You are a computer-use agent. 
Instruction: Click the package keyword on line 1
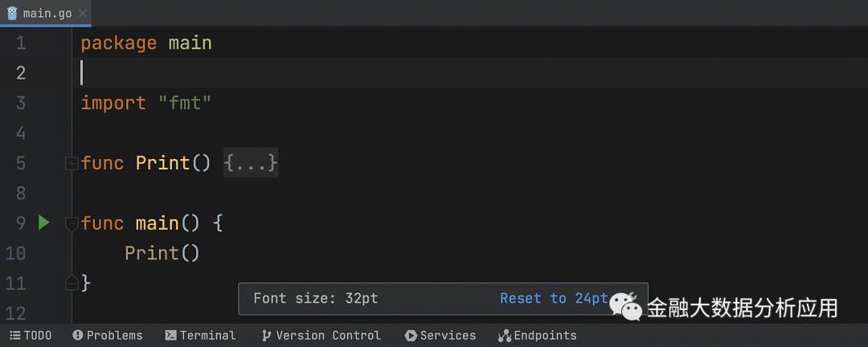point(118,43)
